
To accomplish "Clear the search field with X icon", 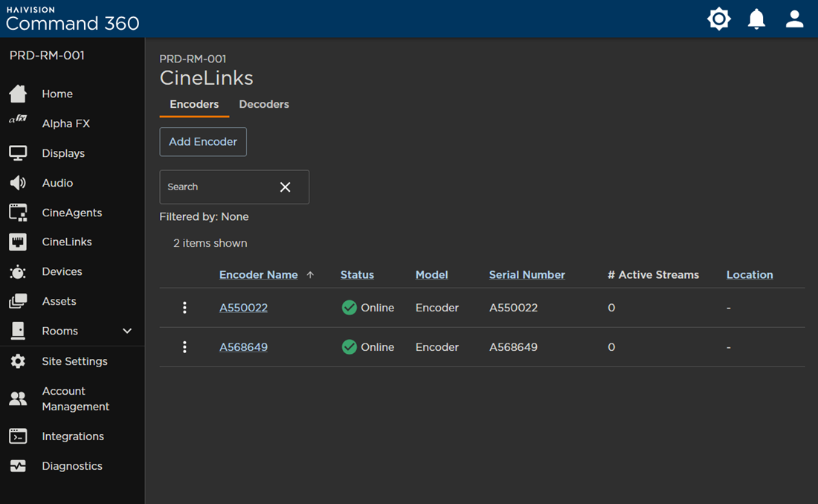I will (286, 187).
